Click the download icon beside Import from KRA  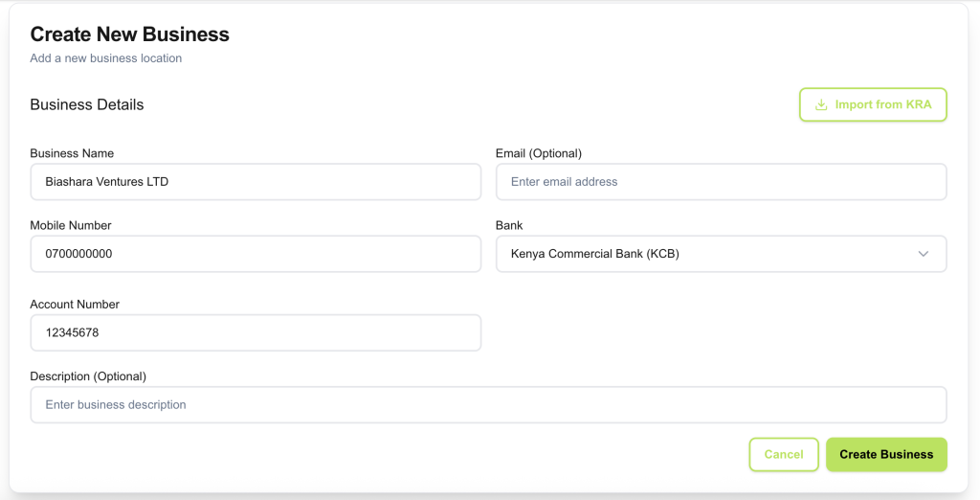point(821,105)
